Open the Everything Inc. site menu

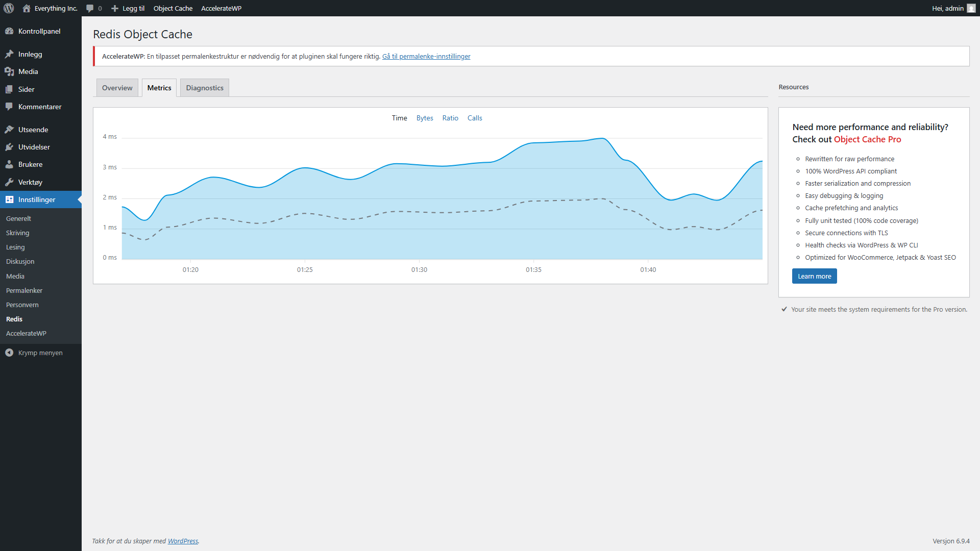[x=51, y=8]
